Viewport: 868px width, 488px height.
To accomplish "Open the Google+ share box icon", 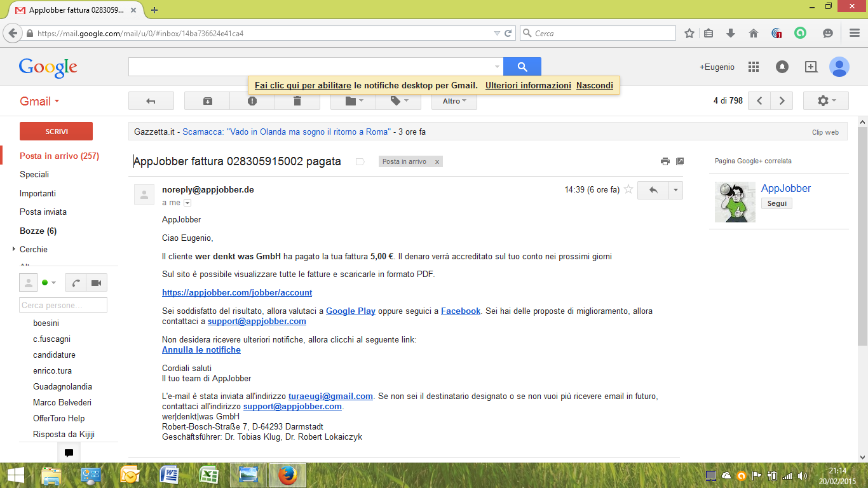I will point(811,67).
